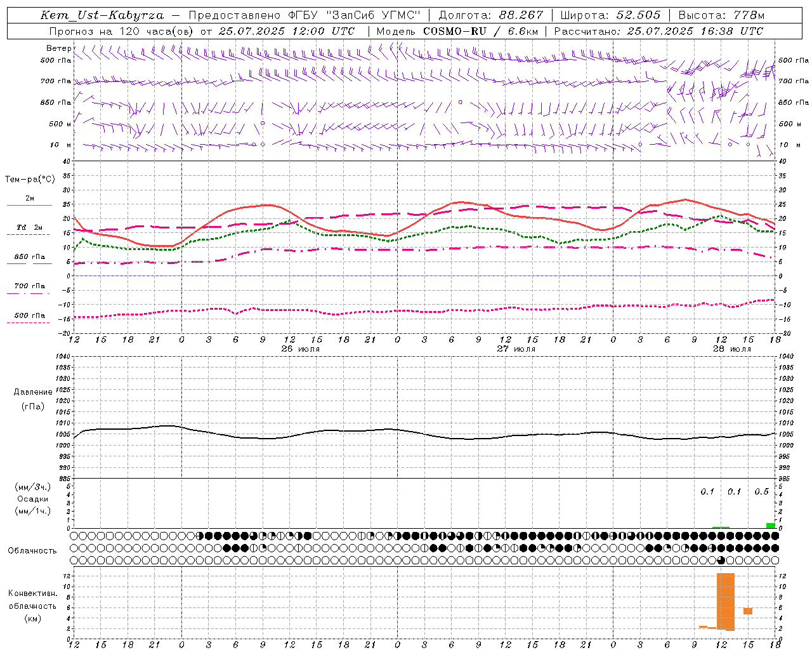Click the (мм/3ч.) precipitation unit label

click(x=33, y=487)
